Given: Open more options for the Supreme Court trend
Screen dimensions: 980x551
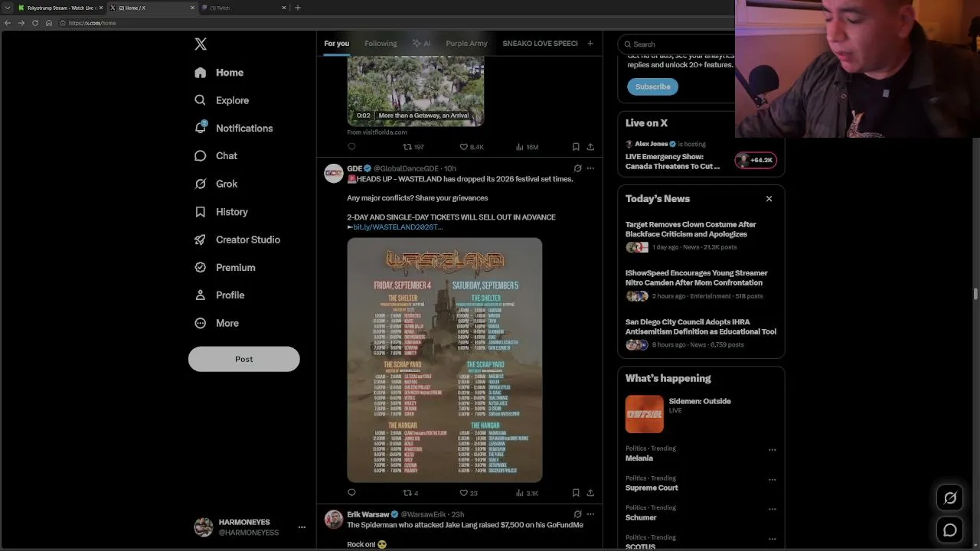Looking at the screenshot, I should 772,480.
